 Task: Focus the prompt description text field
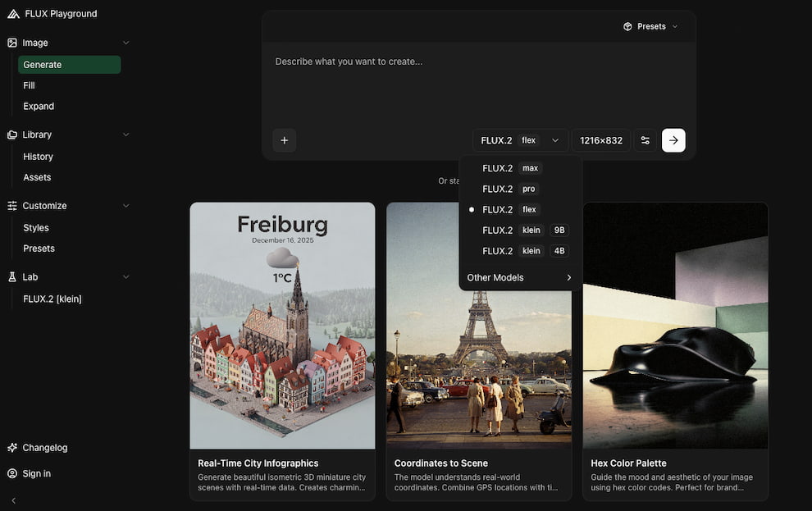click(x=478, y=83)
